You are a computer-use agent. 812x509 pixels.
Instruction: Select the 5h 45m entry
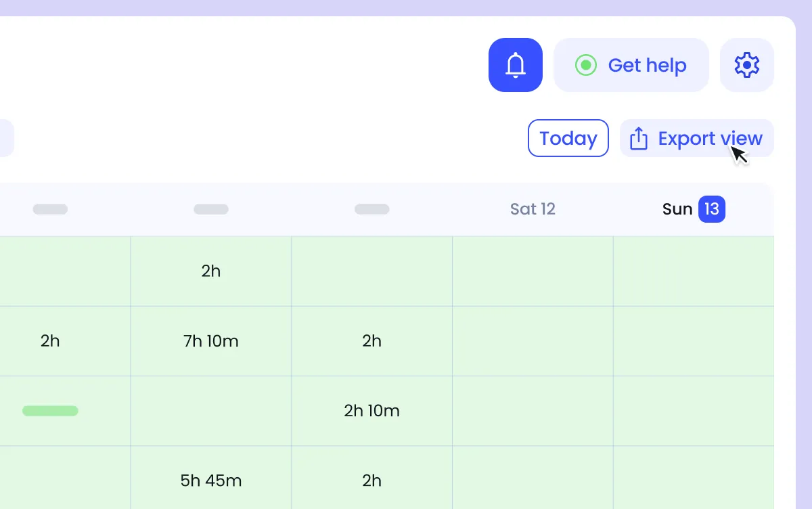[211, 481]
